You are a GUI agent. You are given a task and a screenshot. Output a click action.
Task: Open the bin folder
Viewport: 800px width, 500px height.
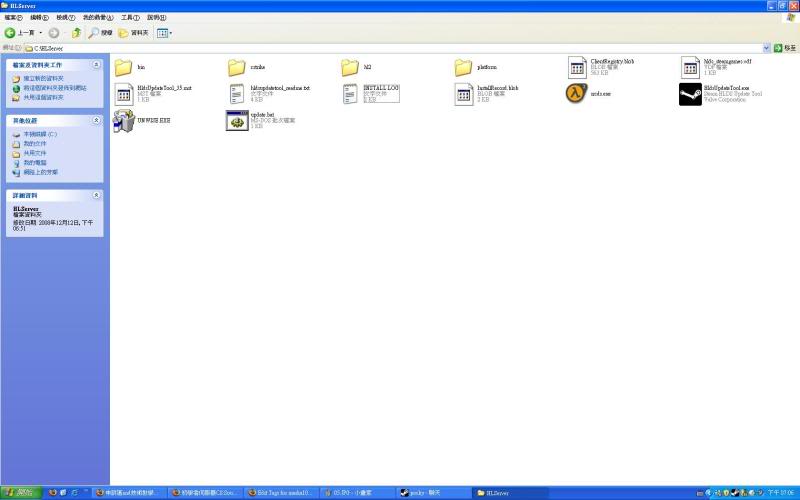[x=124, y=68]
